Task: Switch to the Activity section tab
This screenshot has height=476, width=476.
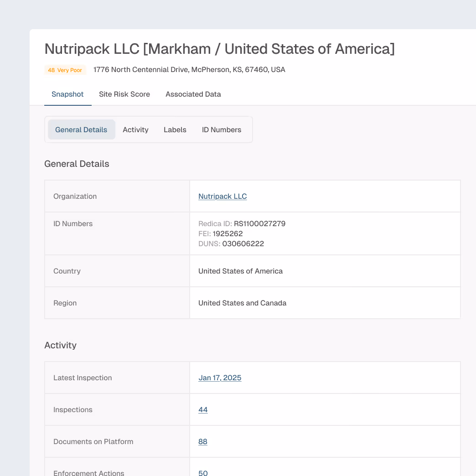Action: [x=135, y=129]
